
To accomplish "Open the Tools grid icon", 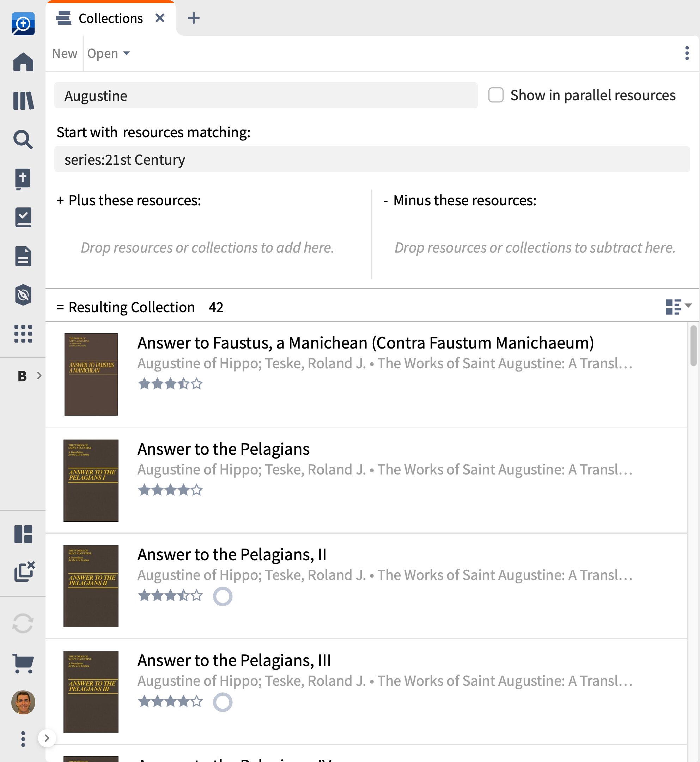I will click(x=23, y=334).
